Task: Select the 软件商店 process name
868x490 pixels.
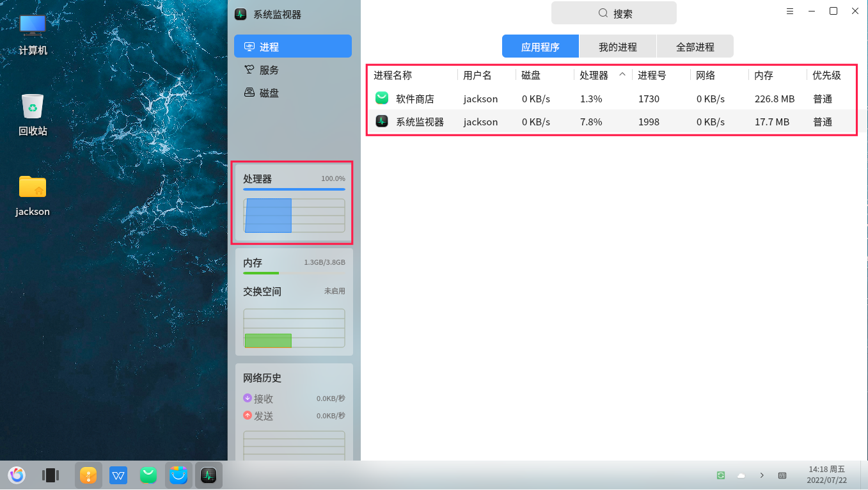Action: click(x=415, y=99)
